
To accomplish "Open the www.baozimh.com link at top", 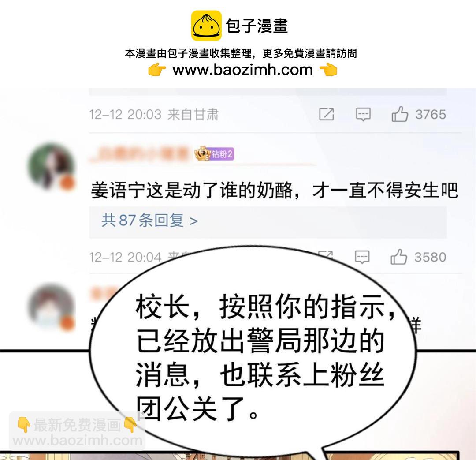I will [242, 70].
